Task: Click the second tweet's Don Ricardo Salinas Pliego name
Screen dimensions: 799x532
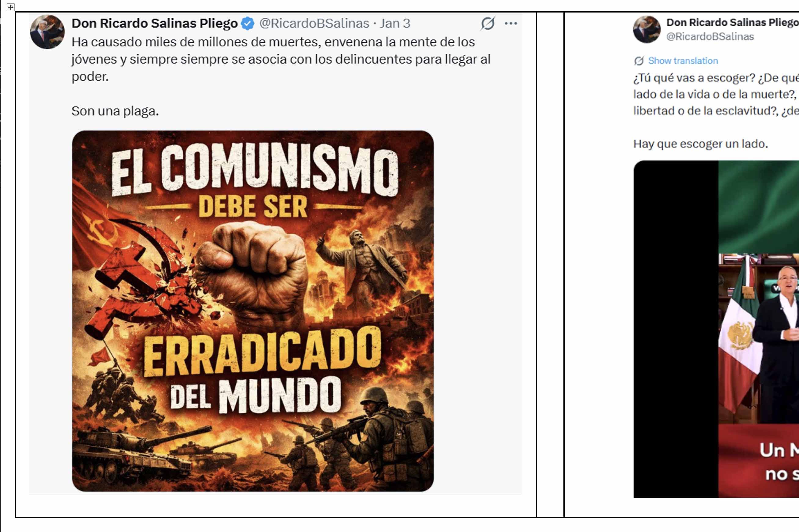Action: click(732, 22)
